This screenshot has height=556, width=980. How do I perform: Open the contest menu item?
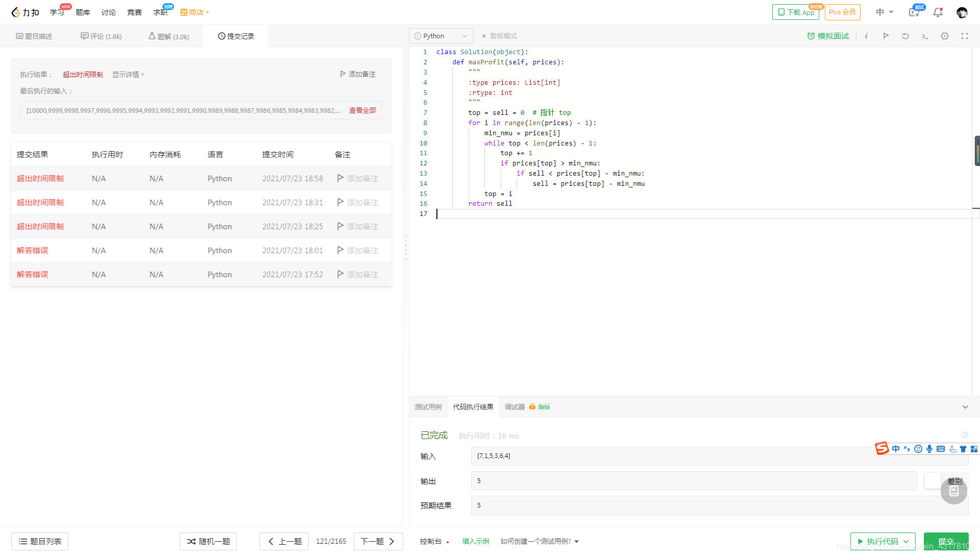(135, 12)
